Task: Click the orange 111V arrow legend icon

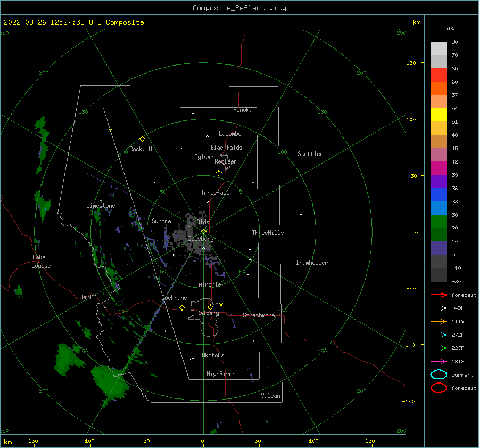Action: 439,321
